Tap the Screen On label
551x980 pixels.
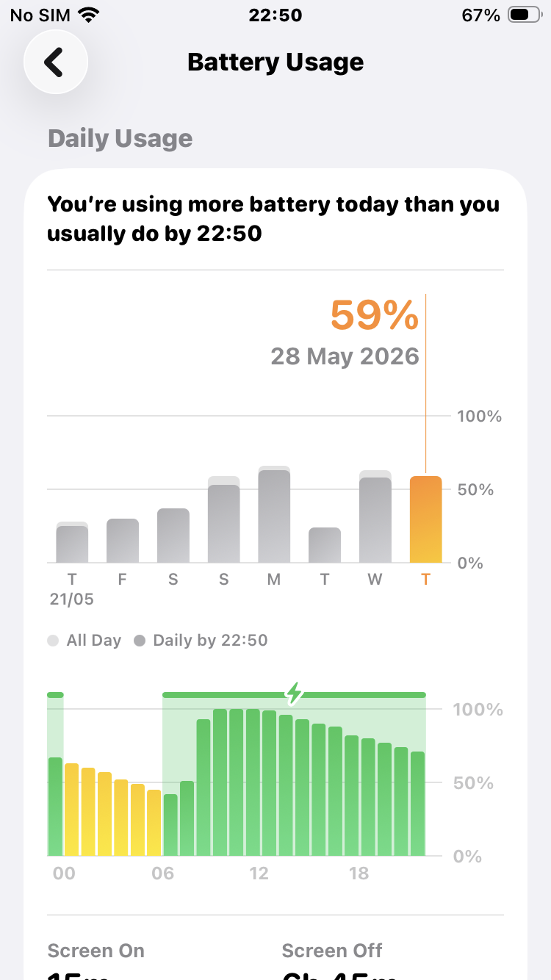click(x=96, y=951)
